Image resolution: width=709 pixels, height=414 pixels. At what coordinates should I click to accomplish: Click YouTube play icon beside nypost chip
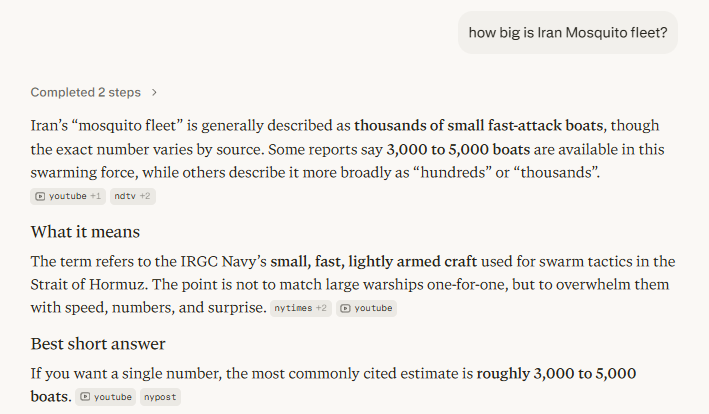click(x=85, y=397)
